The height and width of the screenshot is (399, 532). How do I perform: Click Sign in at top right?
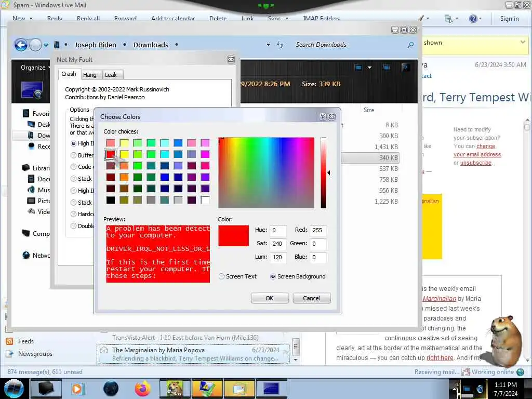(509, 19)
